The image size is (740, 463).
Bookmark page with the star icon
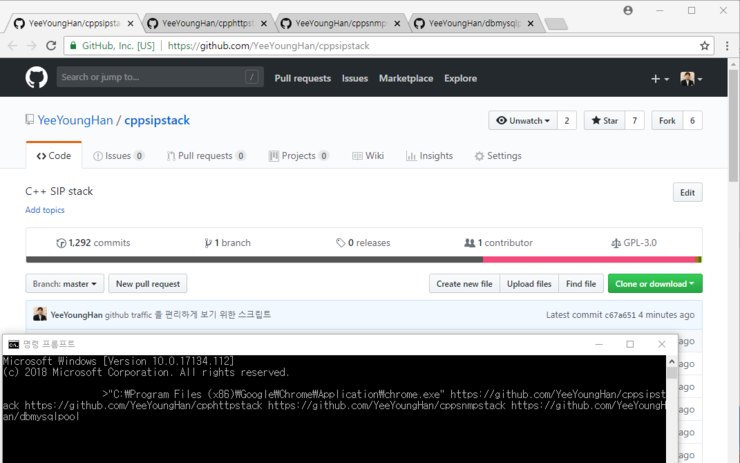705,46
